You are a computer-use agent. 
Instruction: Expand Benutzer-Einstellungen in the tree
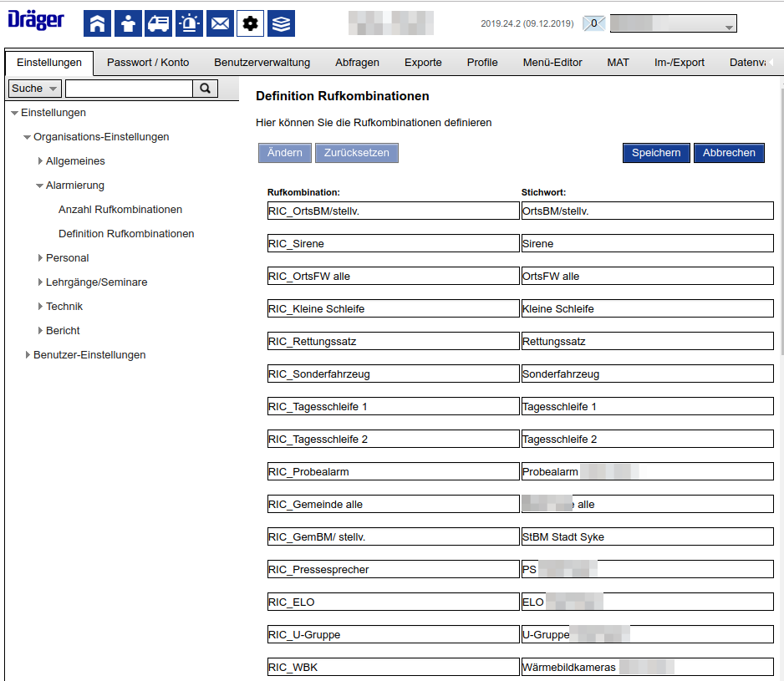pyautogui.click(x=28, y=355)
